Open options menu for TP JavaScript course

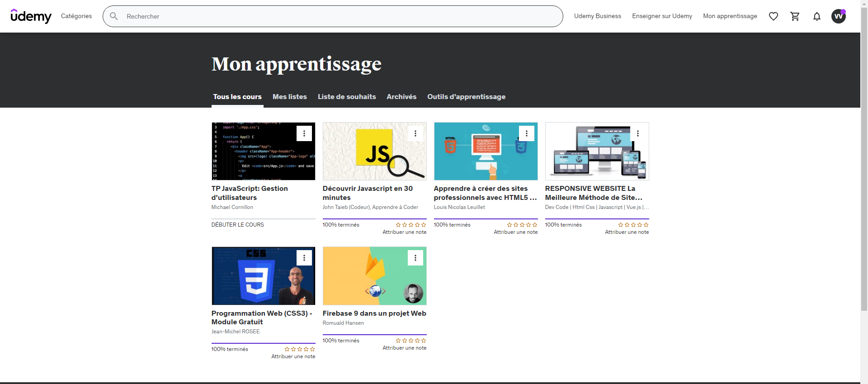304,133
